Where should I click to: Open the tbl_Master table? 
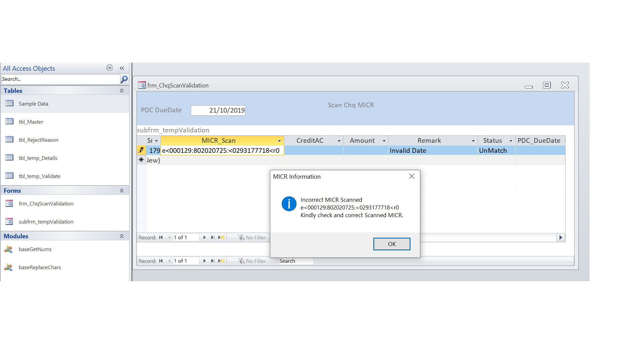(31, 122)
